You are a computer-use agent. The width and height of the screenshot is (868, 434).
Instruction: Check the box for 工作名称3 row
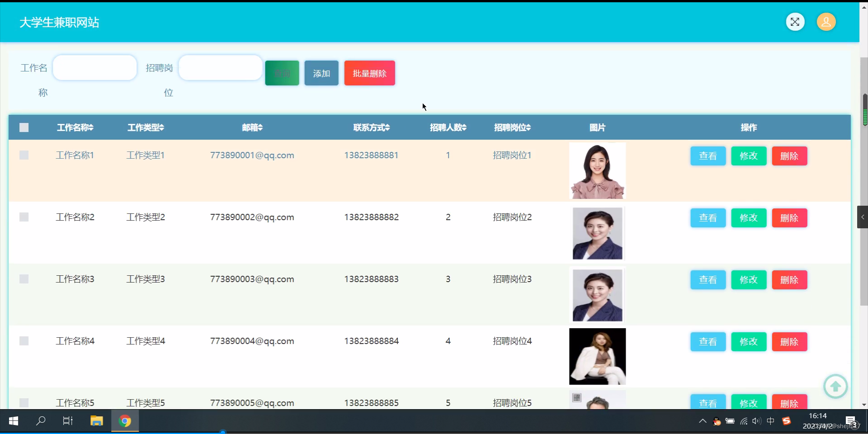tap(24, 279)
